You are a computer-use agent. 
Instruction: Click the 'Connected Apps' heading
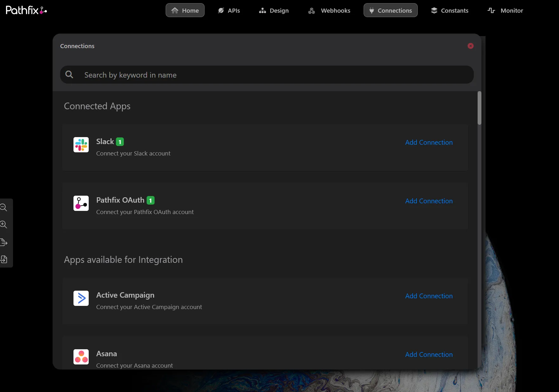pos(97,106)
